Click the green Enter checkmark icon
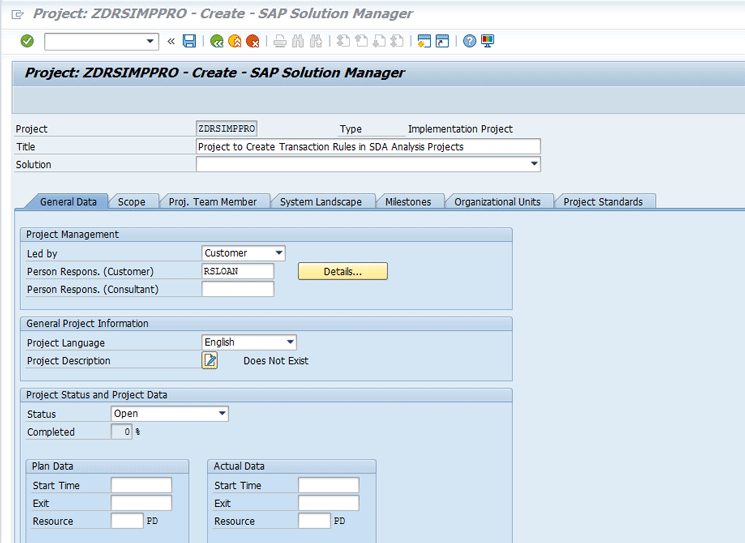Screen dimensions: 745x543 coord(27,41)
